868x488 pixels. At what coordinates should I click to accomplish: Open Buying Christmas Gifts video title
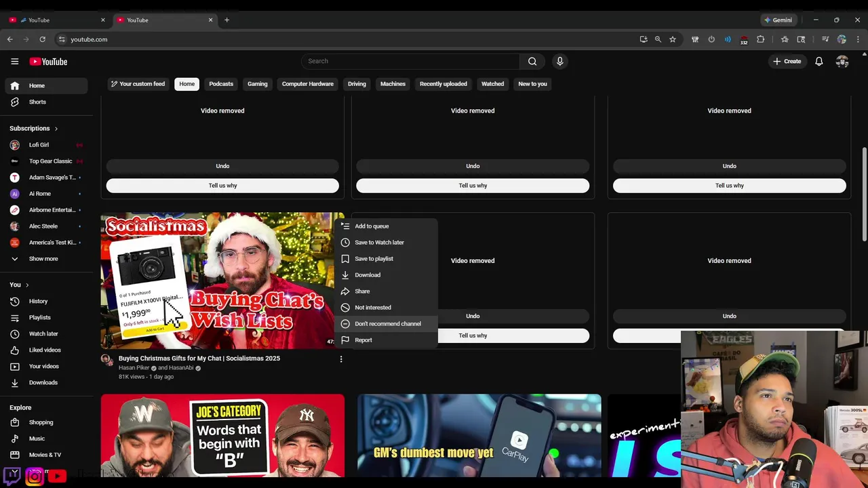coord(199,359)
